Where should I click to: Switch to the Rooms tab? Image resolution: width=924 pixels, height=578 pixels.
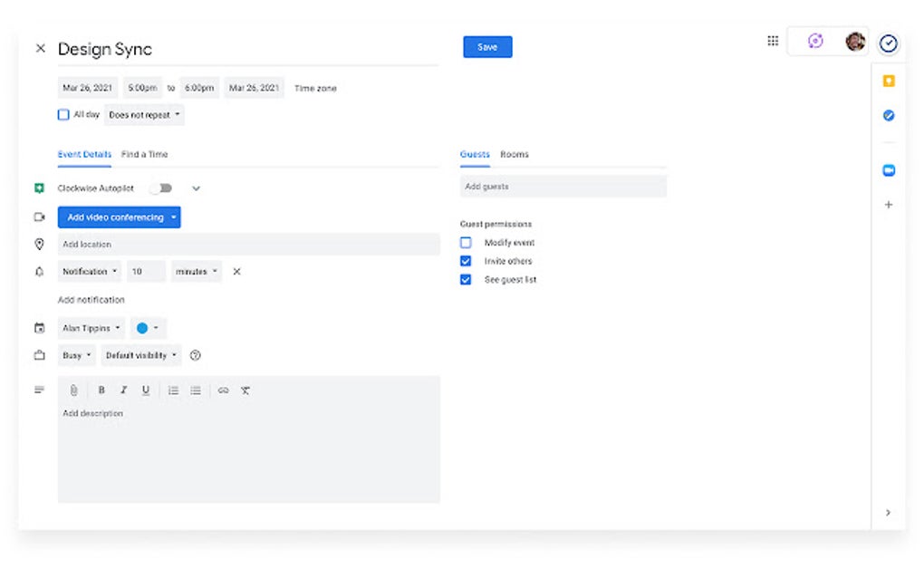[x=515, y=154]
